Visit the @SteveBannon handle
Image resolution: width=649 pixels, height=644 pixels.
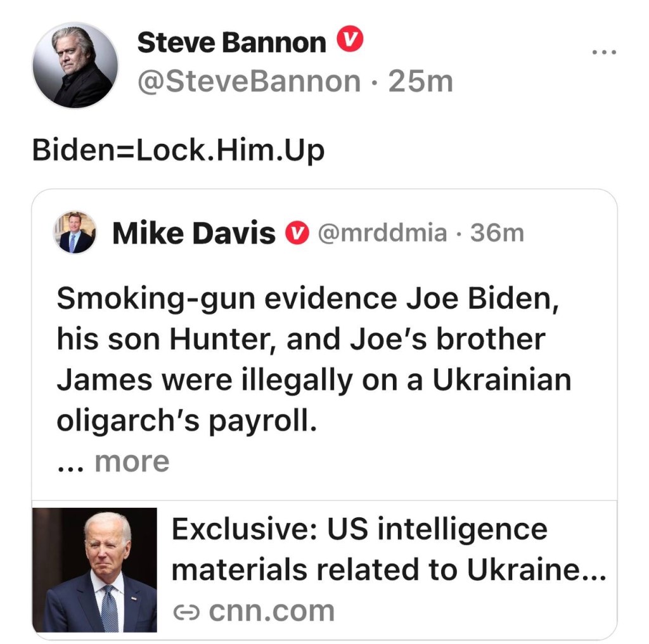(248, 81)
